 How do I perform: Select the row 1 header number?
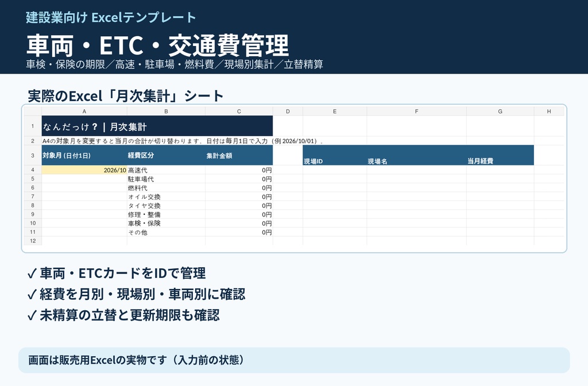(x=33, y=126)
